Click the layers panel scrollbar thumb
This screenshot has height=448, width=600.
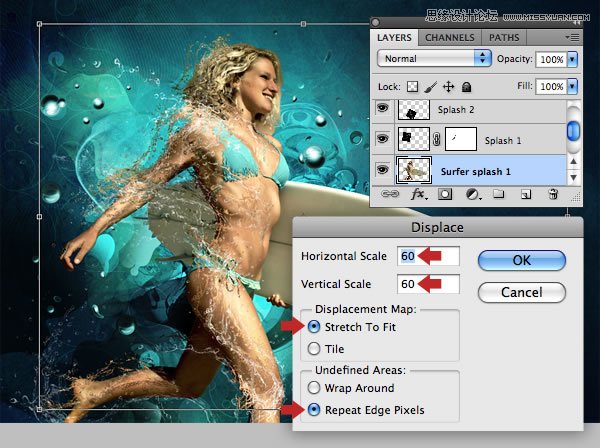pos(573,131)
